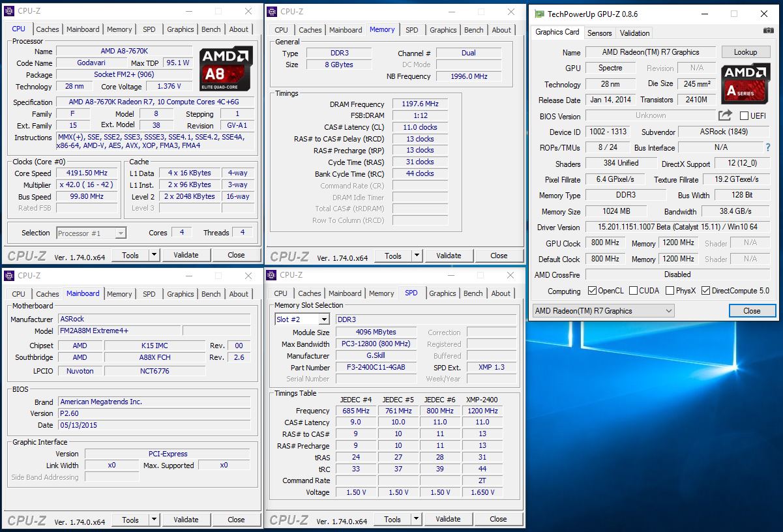Click the Level 2 cache value 2 x 2048 KBytes
This screenshot has width=783, height=532.
pyautogui.click(x=190, y=196)
